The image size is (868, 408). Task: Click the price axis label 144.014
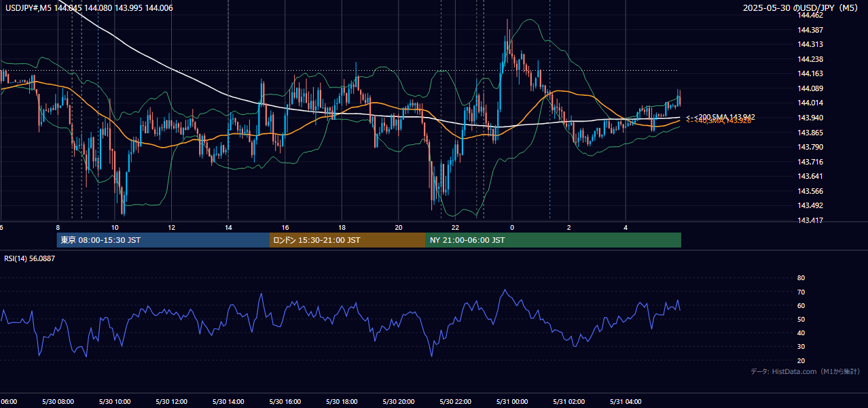pos(811,103)
